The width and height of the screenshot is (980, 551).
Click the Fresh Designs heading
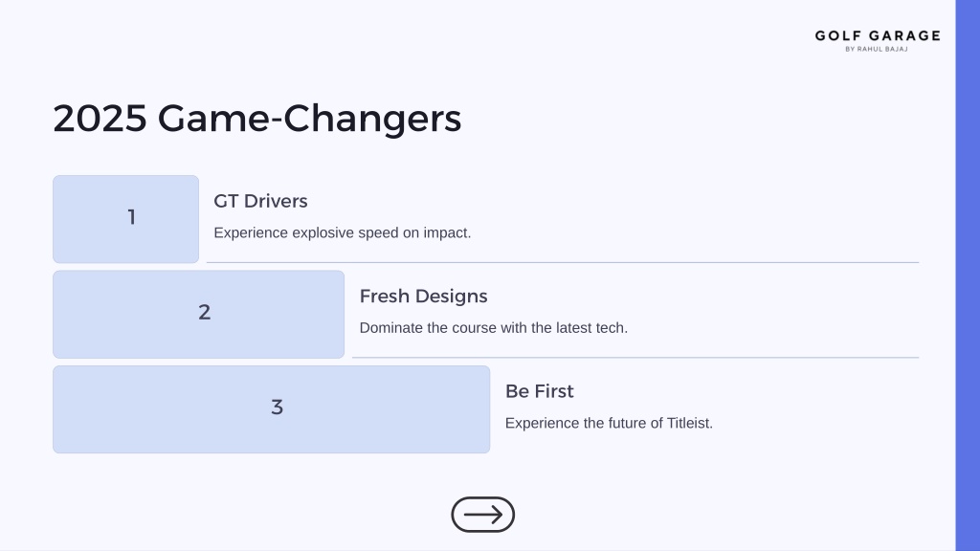coord(423,297)
